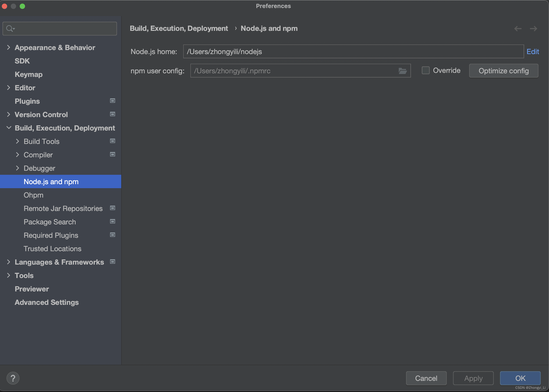The image size is (549, 392).
Task: Click the help icon at bottom left
Action: [x=13, y=377]
